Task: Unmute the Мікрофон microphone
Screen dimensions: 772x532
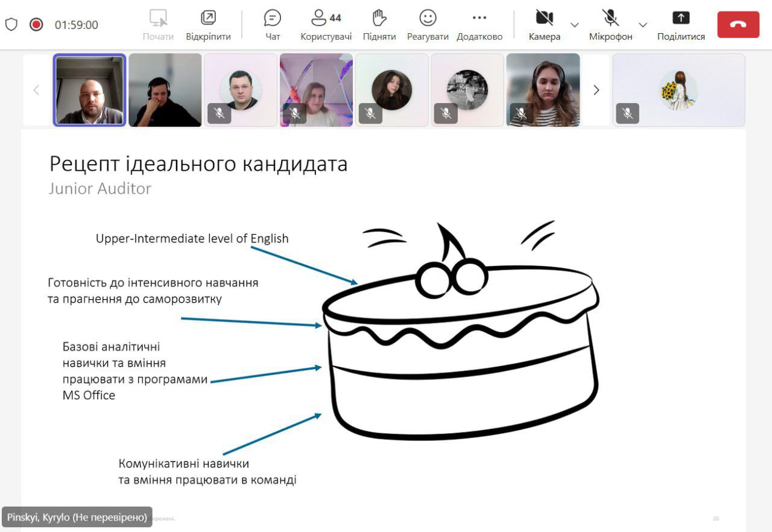Action: click(610, 25)
